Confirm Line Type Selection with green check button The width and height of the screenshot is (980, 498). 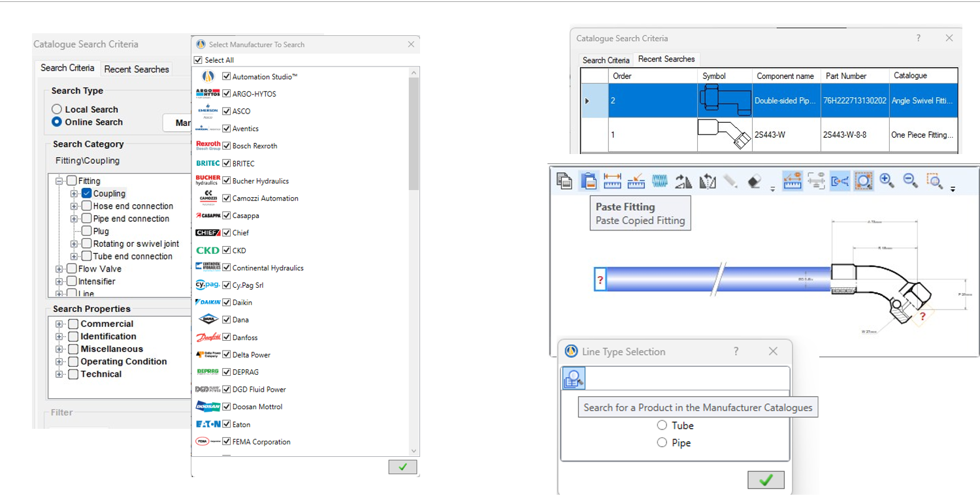coord(766,480)
